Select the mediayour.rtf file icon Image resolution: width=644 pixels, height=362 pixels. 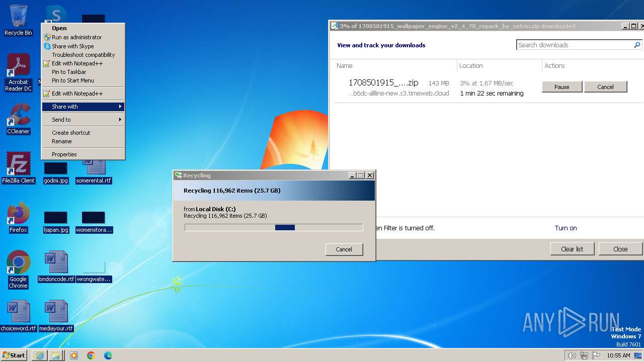pyautogui.click(x=56, y=316)
